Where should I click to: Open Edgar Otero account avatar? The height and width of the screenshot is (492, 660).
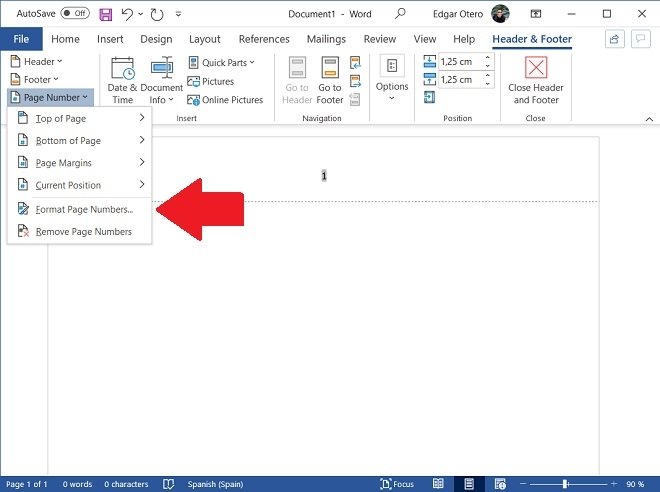pos(500,14)
